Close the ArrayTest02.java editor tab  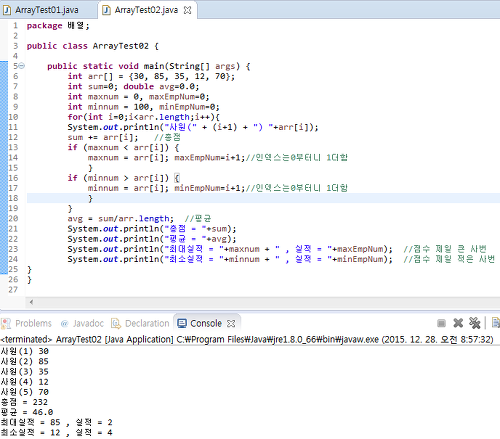[188, 10]
